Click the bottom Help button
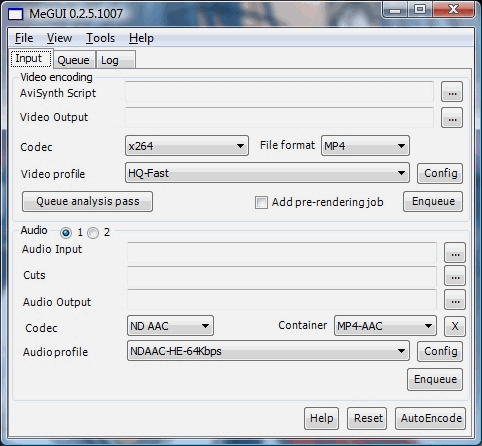Screen dimensions: 482x446 tap(321, 418)
